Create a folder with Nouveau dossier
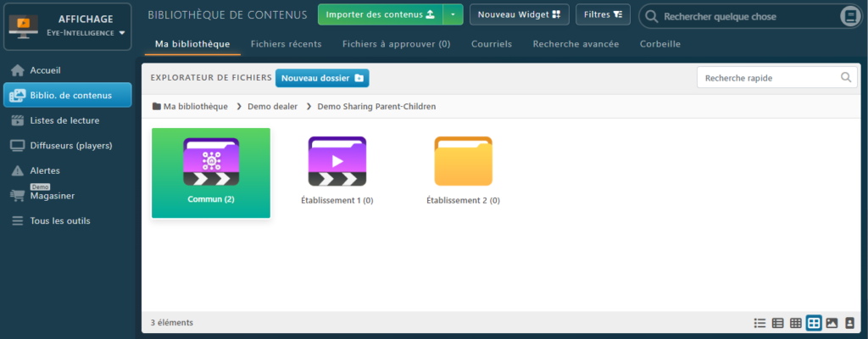 pyautogui.click(x=322, y=78)
